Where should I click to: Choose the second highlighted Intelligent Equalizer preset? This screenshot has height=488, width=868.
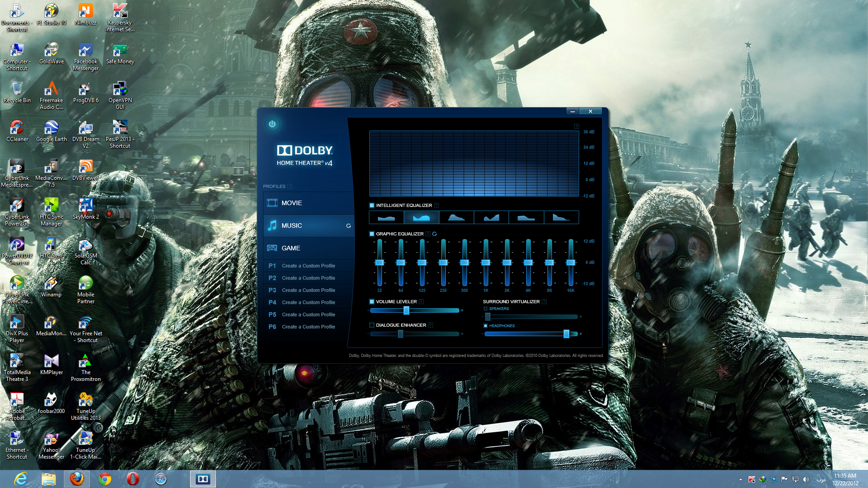421,217
